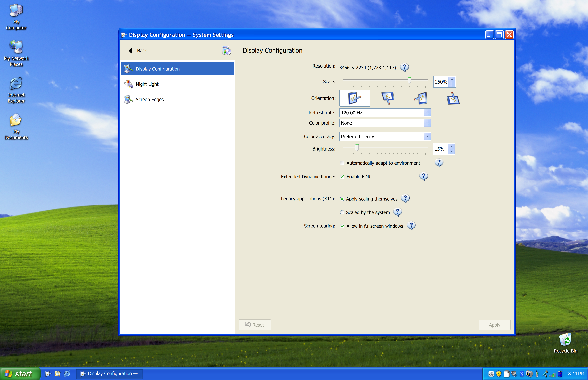588x380 pixels.
Task: Increase Scale with spinbox up arrow
Action: (452, 79)
